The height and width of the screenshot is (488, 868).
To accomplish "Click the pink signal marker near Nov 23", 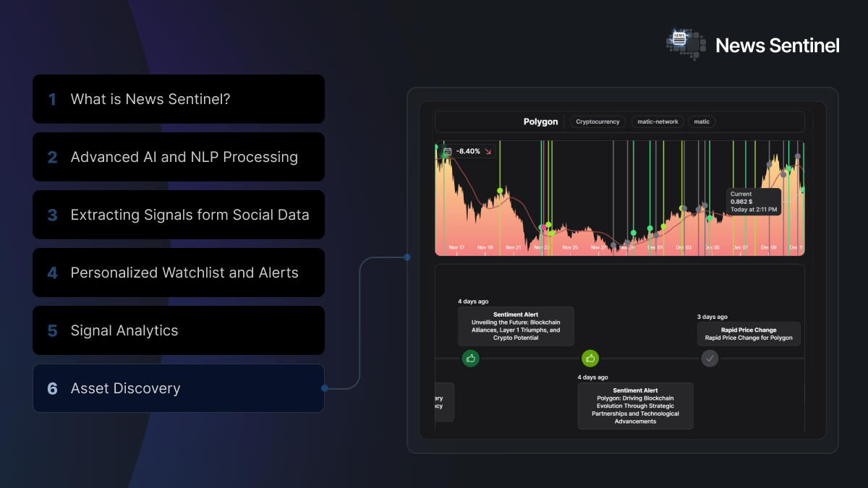I will (x=542, y=228).
